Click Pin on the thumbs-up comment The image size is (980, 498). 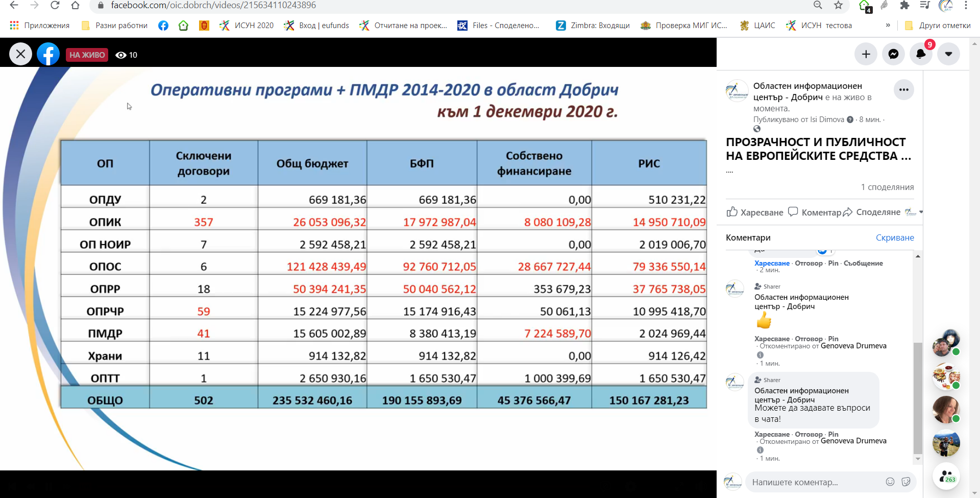click(833, 339)
